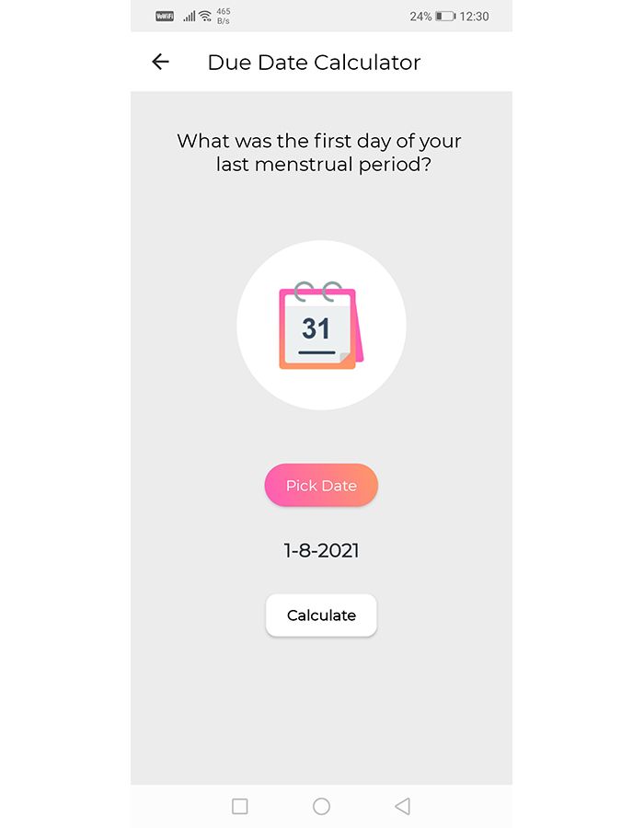Tap the 24% battery percentage text
Viewport: 644px width, 828px height.
(x=420, y=17)
